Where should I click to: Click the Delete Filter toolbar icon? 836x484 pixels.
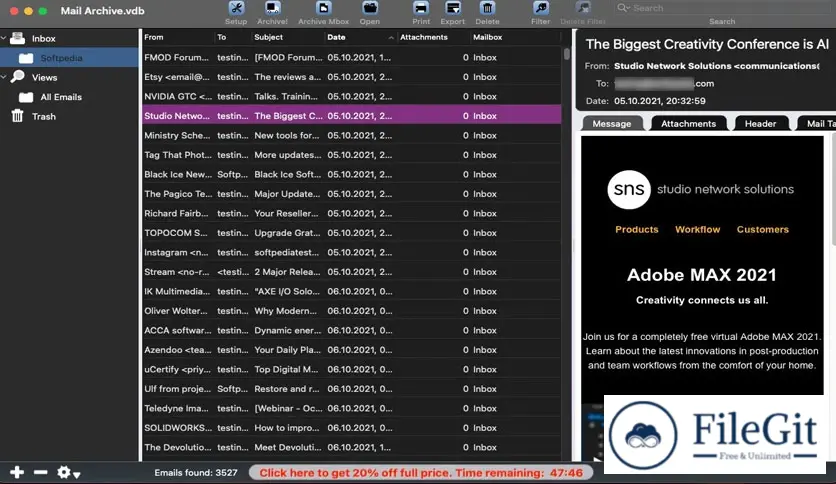(583, 9)
